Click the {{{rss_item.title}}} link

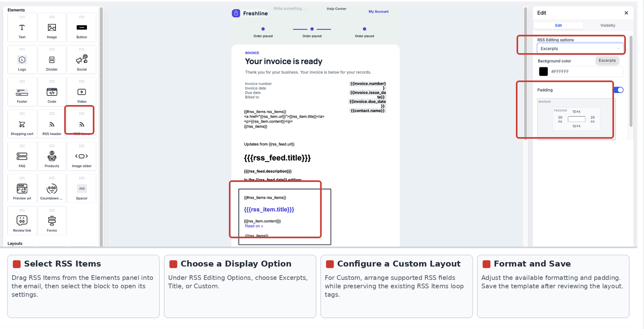(x=269, y=209)
